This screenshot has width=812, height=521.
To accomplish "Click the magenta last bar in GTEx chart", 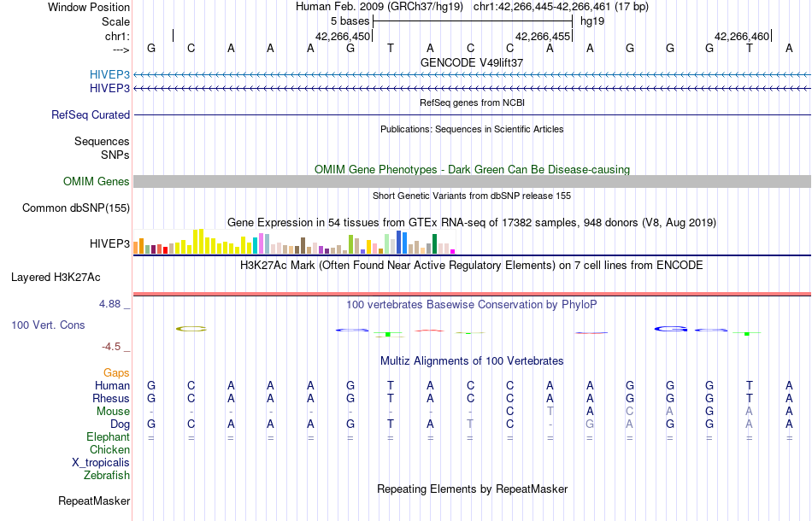I will coord(453,251).
